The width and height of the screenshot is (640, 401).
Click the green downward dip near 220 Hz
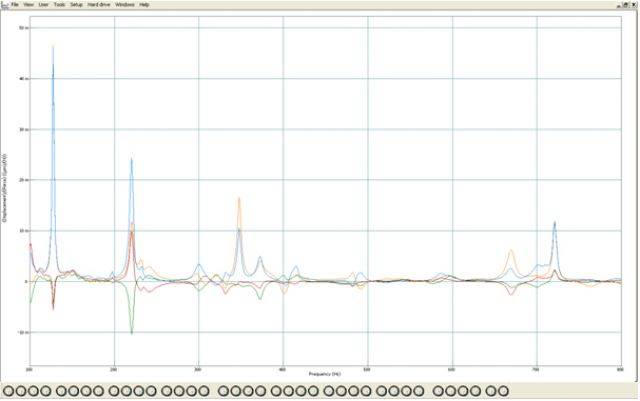[131, 332]
